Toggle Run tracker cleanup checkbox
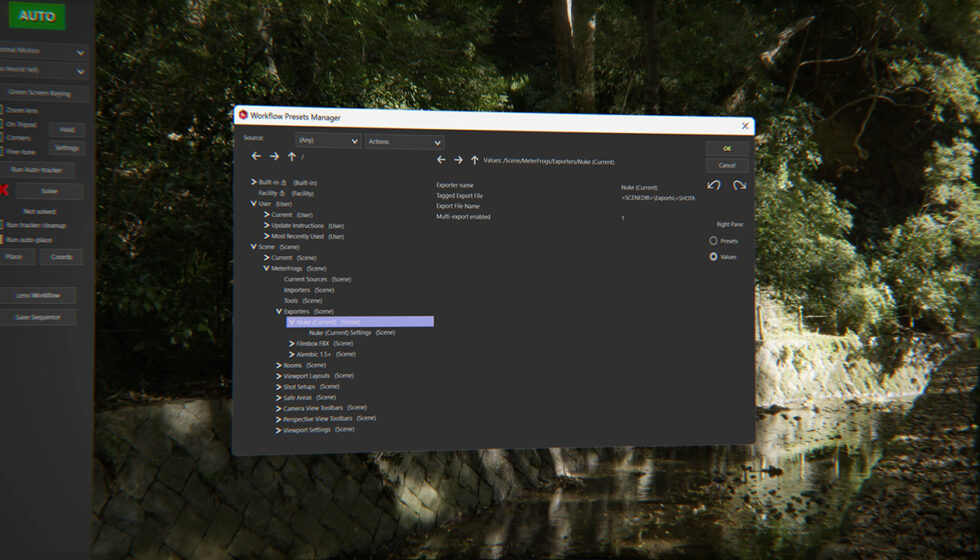 point(1,225)
